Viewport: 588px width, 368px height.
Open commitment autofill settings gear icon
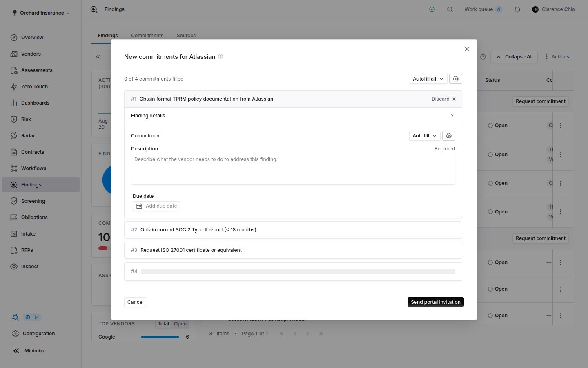coord(449,136)
